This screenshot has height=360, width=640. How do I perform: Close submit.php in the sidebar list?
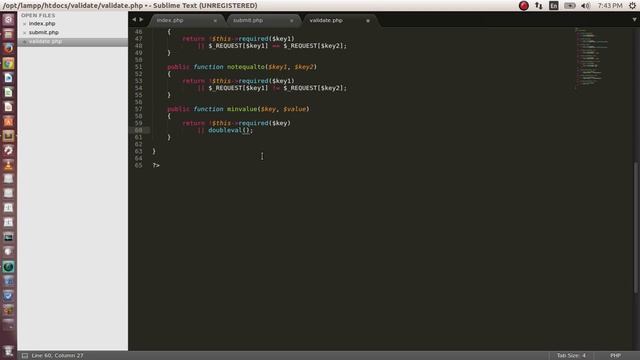tap(24, 33)
